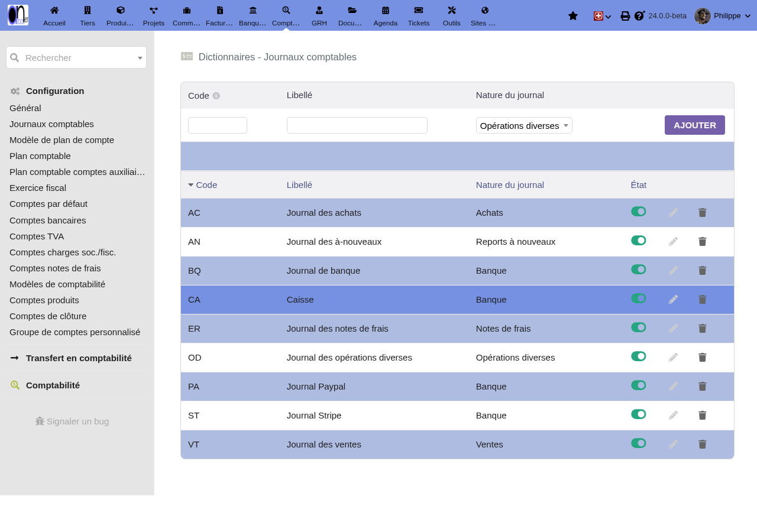Edit the Caisse journal row
Screen dimensions: 757x532
(673, 299)
